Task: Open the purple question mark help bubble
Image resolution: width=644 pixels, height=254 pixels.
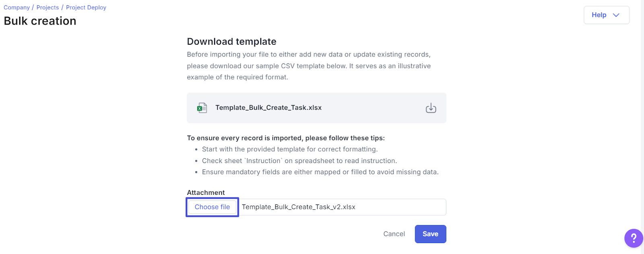Action: pyautogui.click(x=634, y=238)
